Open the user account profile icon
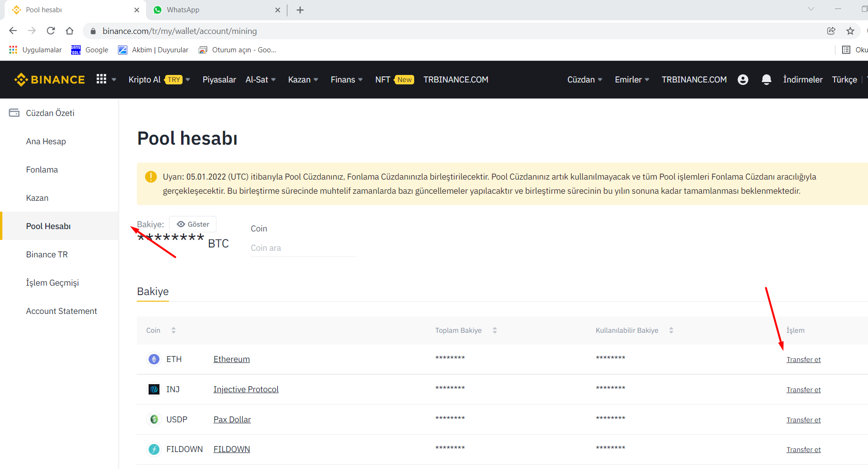 point(743,80)
